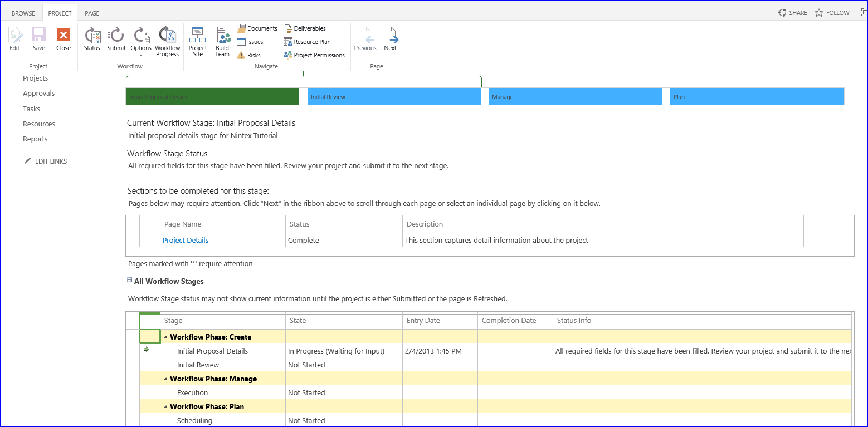Select the Initial Proposal Details stage row

tap(489, 351)
